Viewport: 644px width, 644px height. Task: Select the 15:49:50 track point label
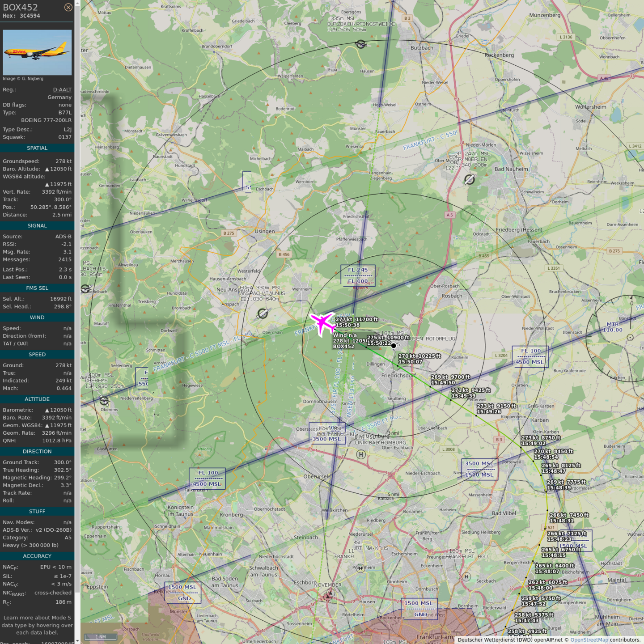[443, 383]
